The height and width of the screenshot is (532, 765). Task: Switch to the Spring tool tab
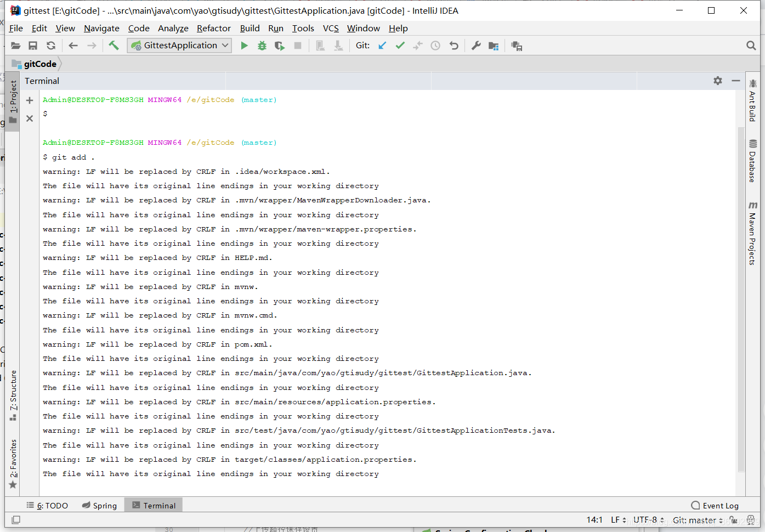[99, 506]
